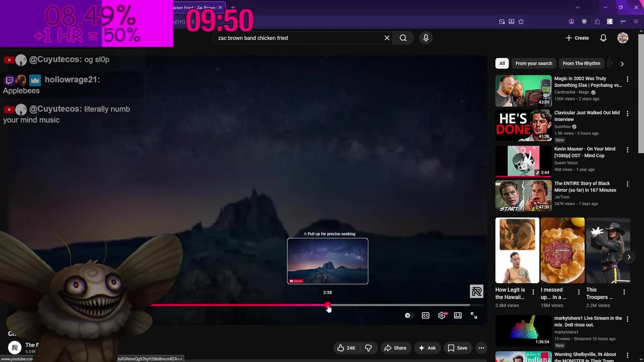The width and height of the screenshot is (644, 362).
Task: Open options for Short 'I messed up'
Action: [579, 292]
